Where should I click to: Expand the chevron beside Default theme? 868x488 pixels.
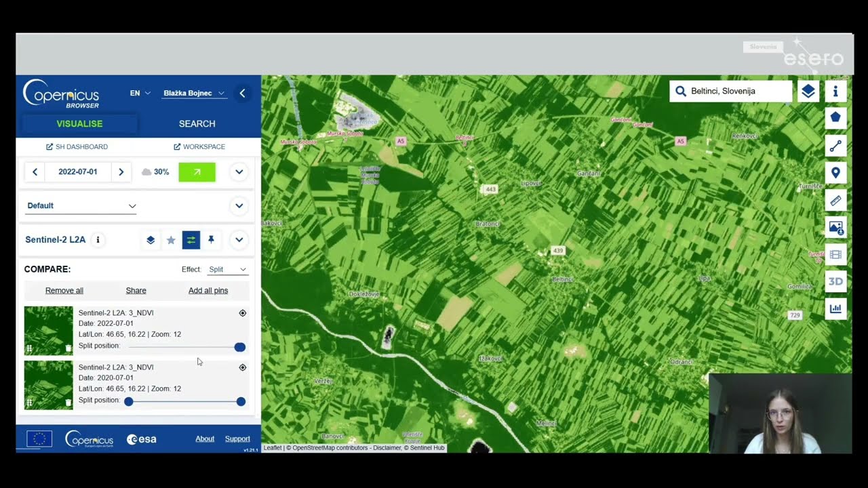pyautogui.click(x=239, y=206)
